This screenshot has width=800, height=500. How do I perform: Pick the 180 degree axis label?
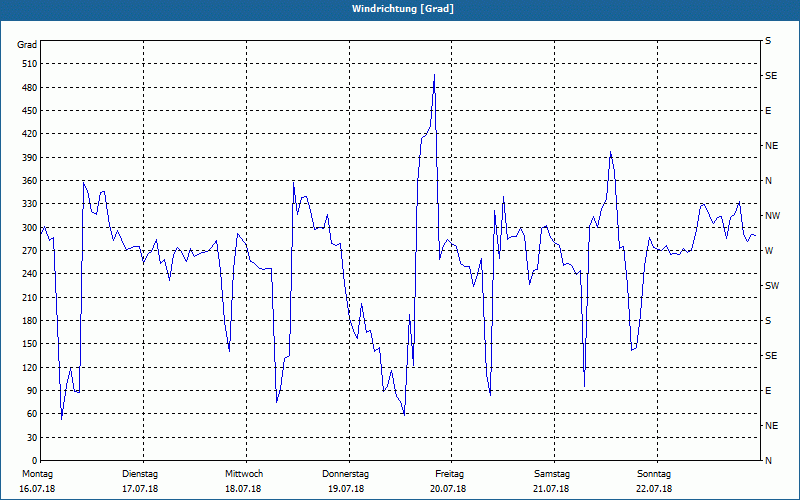pyautogui.click(x=29, y=321)
